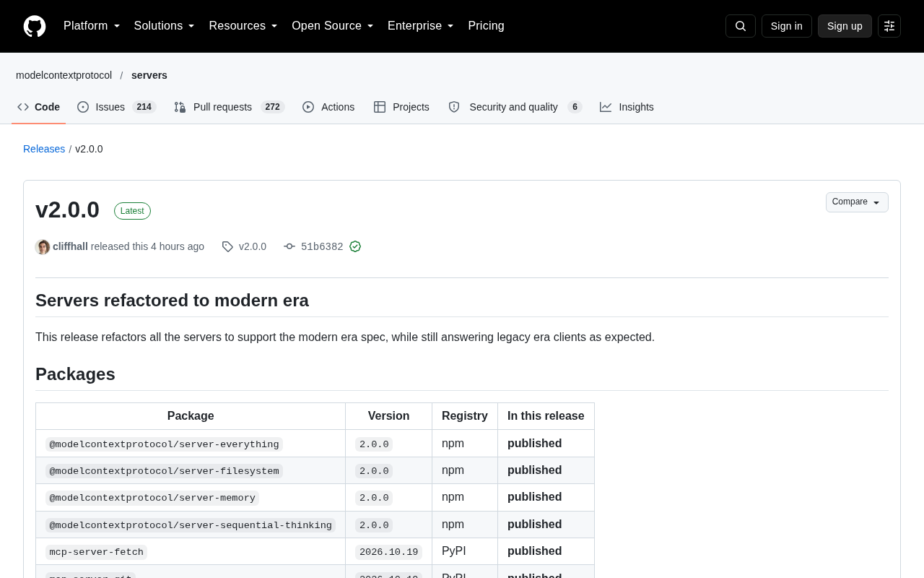
Task: Click the tag icon beside v2.0.0
Action: [227, 246]
